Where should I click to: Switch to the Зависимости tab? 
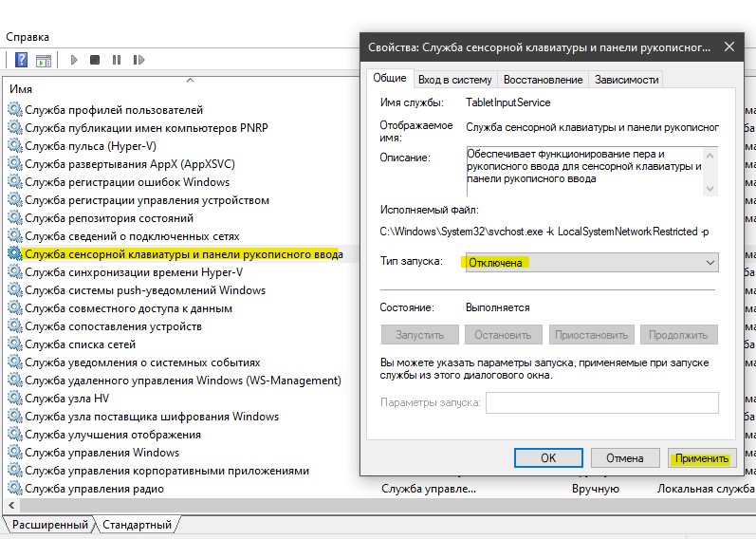click(x=626, y=80)
